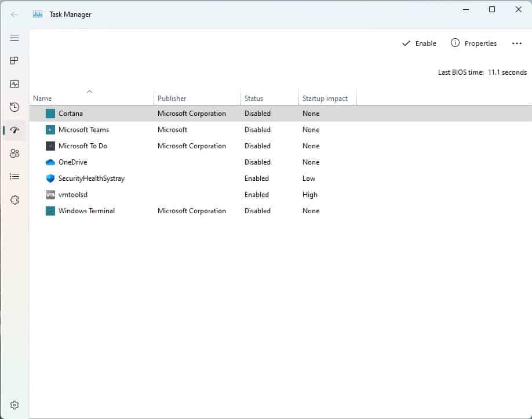532x419 pixels.
Task: Expand the navigation pane with the hamburger
Action: [x=14, y=38]
